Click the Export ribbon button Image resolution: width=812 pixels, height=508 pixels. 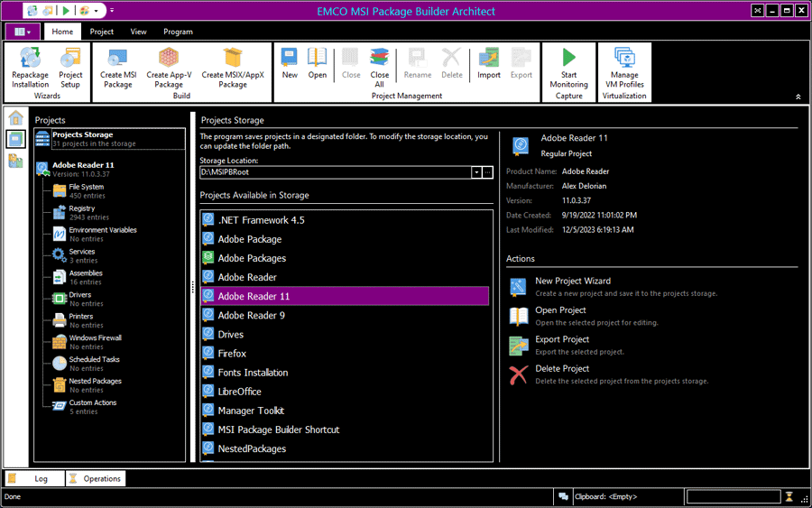(x=521, y=63)
